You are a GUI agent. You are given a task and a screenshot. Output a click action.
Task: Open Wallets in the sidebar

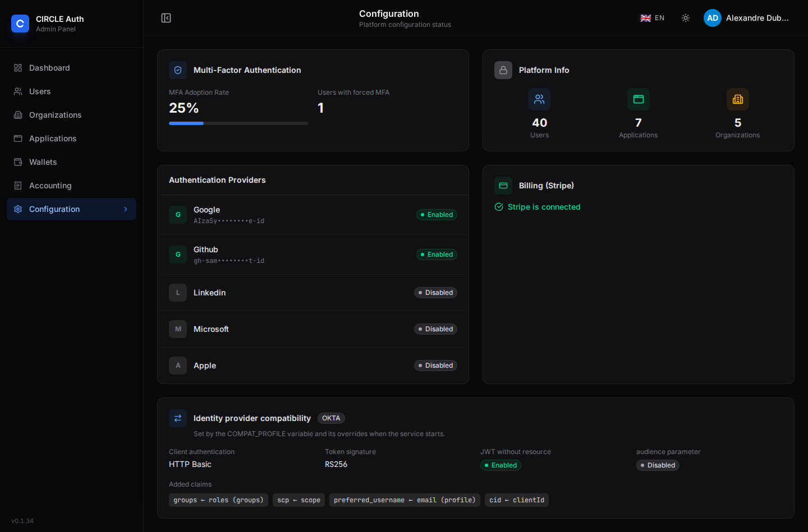[x=71, y=162]
